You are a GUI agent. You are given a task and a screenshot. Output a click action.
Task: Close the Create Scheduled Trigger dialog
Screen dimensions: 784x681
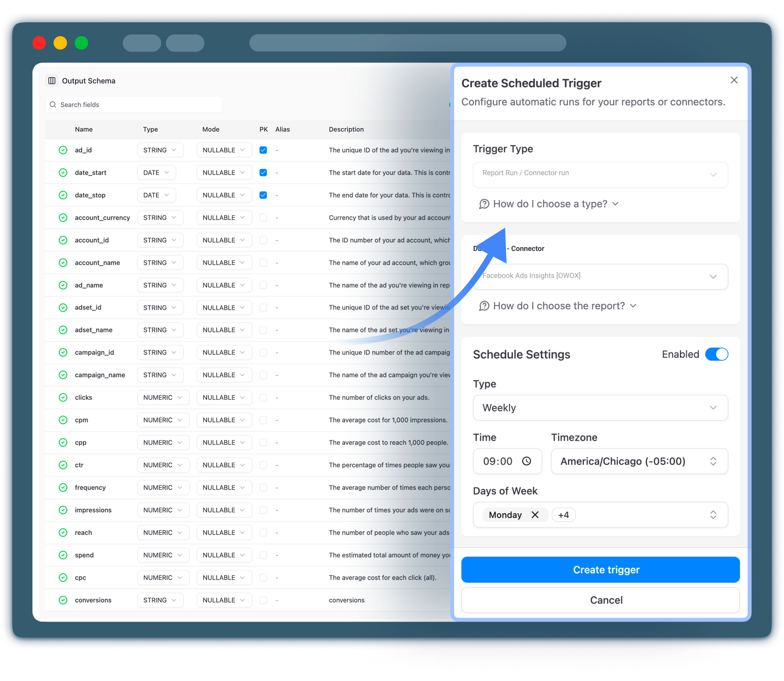click(x=734, y=80)
